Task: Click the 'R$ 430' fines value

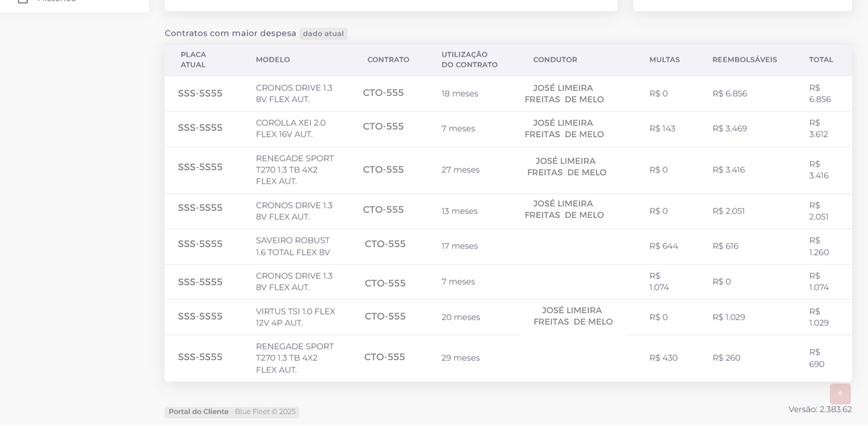Action: pyautogui.click(x=663, y=358)
